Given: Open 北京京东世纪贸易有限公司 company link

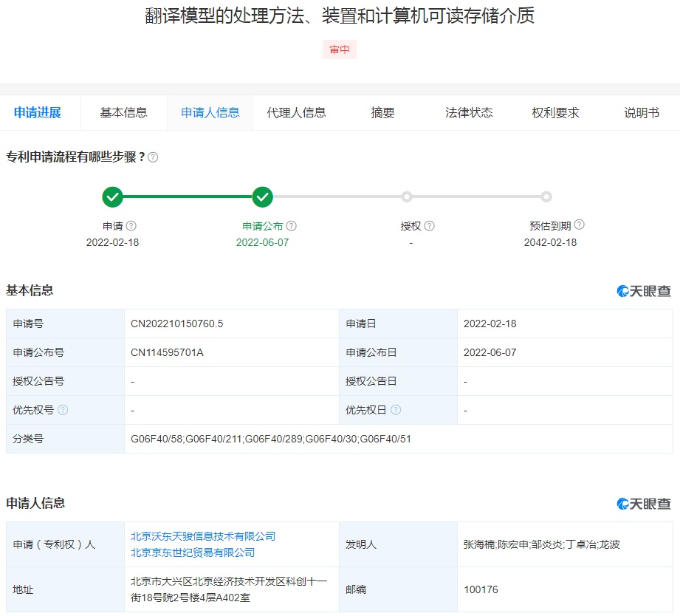Looking at the screenshot, I should point(193,552).
